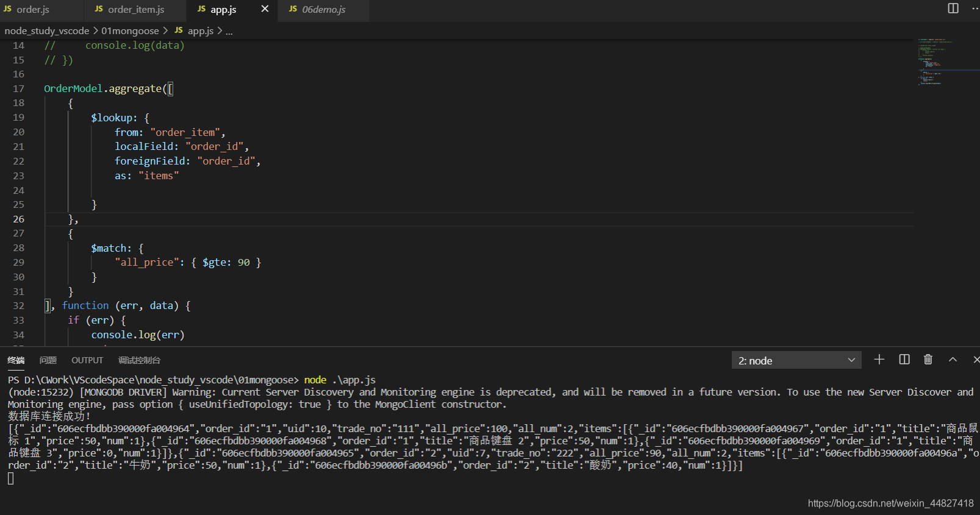
Task: Open the 调试控制台 debug console tab
Action: (139, 360)
